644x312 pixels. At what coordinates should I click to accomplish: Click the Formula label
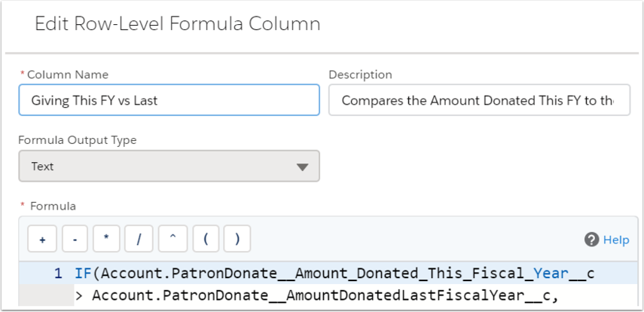point(53,206)
